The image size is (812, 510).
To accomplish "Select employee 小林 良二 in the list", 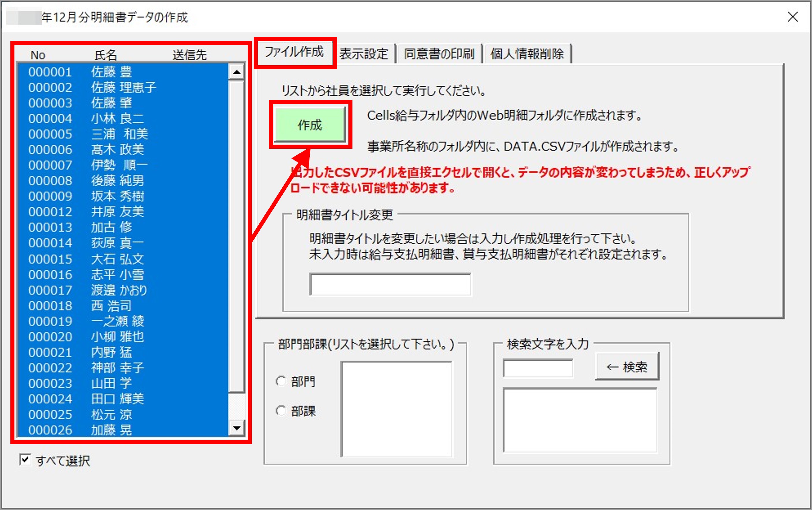I will 111,118.
